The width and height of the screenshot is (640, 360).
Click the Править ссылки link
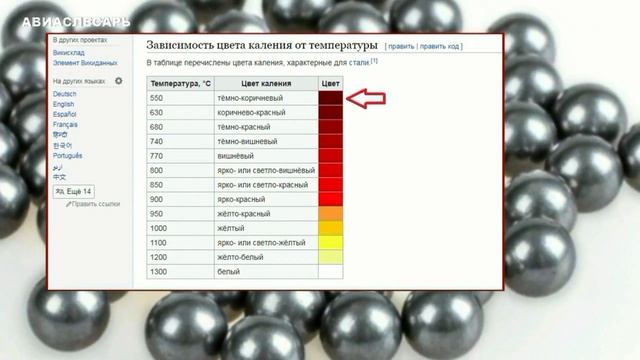click(96, 204)
